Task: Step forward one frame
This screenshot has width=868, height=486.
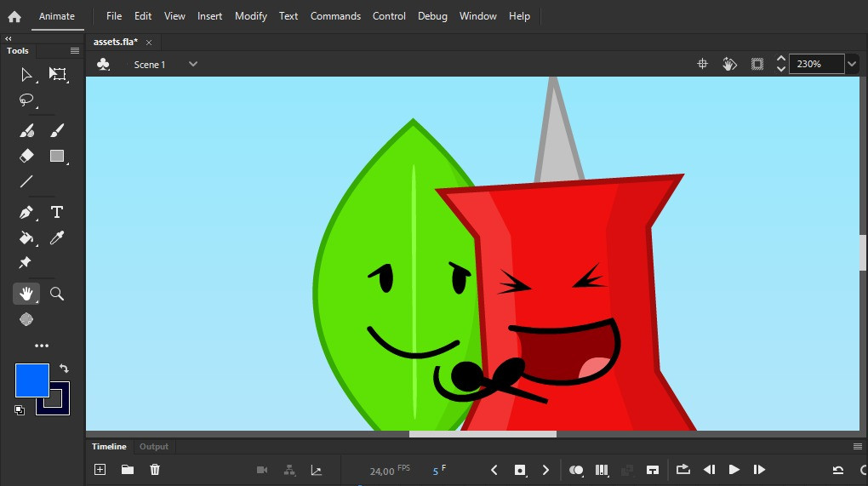Action: coord(759,469)
